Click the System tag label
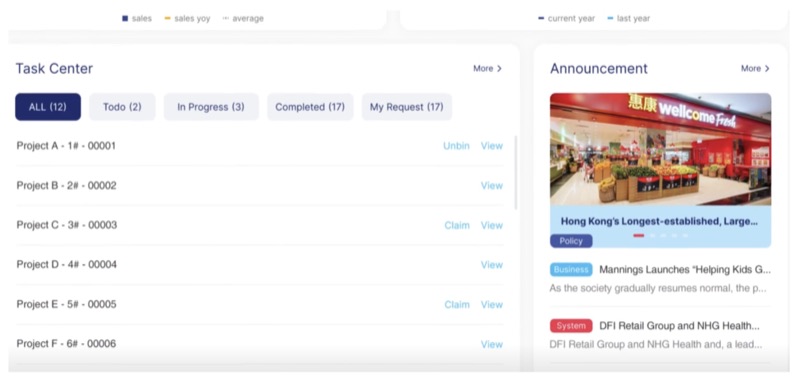 571,325
